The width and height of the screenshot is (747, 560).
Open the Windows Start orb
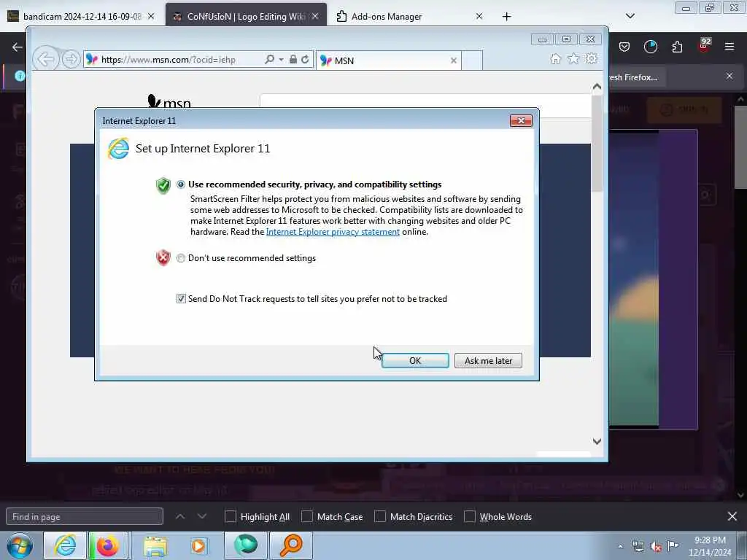pos(20,545)
